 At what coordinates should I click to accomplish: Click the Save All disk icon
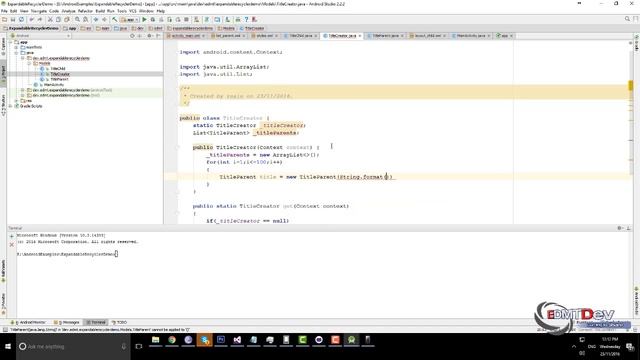tap(13, 20)
